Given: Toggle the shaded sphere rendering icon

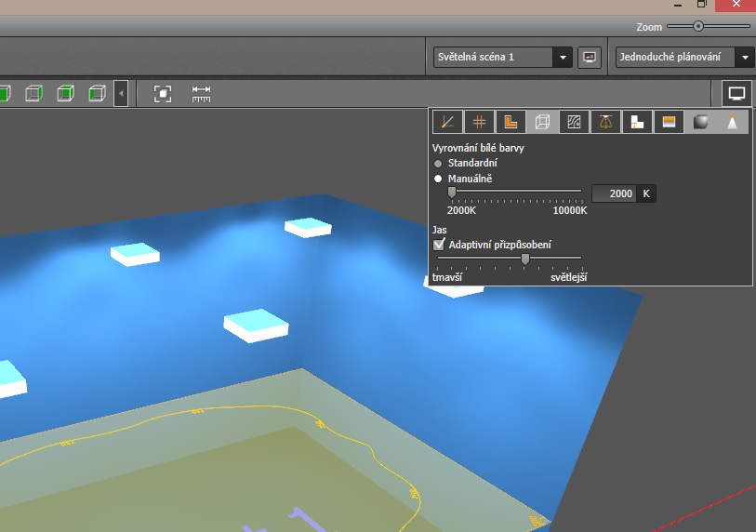Looking at the screenshot, I should point(701,122).
